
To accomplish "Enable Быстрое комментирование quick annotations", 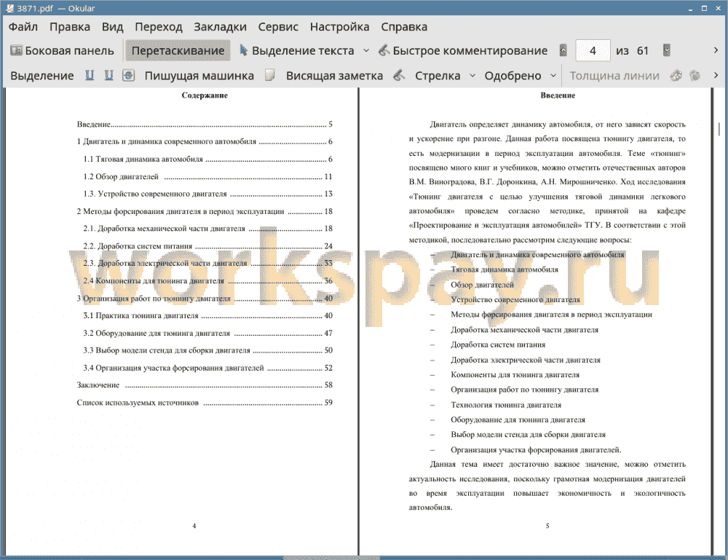I will [x=463, y=51].
